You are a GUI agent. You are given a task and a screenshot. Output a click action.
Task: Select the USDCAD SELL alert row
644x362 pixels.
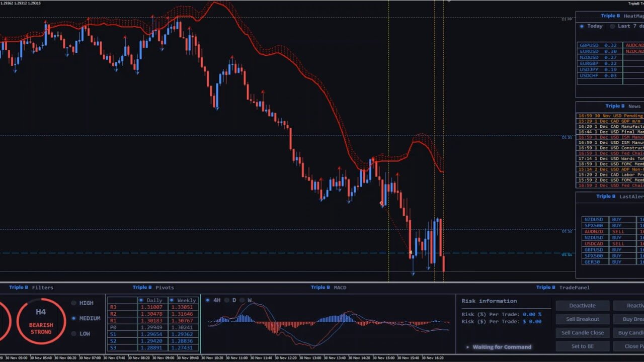(609, 244)
